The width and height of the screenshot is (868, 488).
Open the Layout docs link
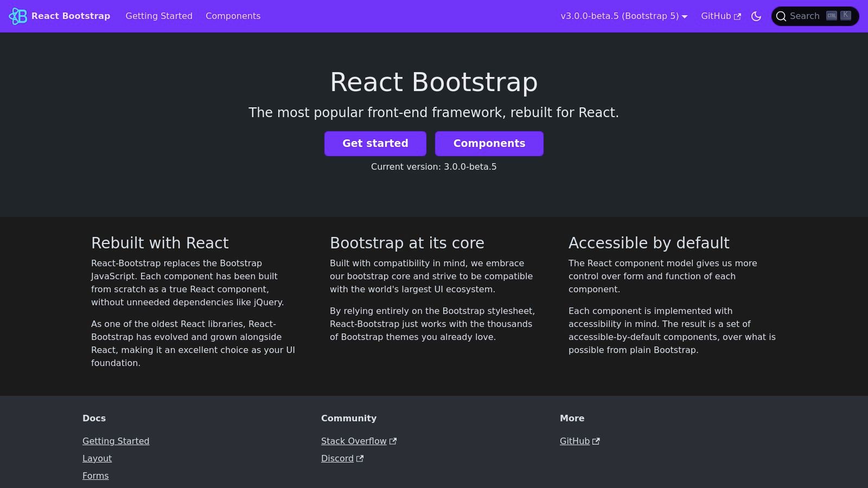(x=97, y=458)
